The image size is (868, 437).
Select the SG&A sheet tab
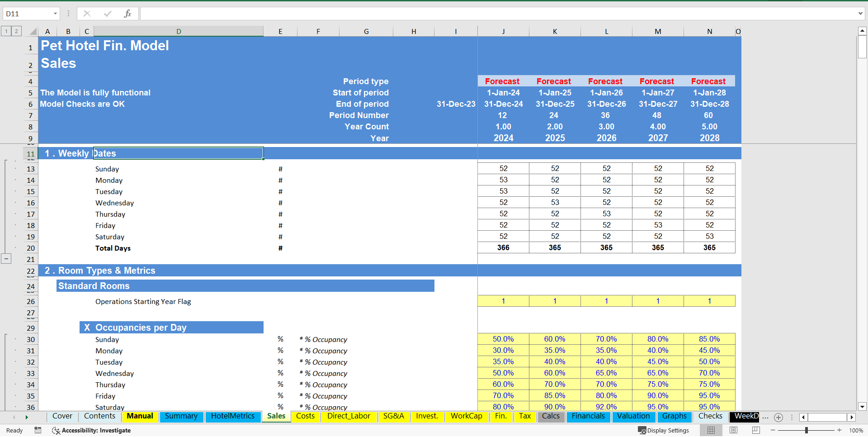point(393,416)
